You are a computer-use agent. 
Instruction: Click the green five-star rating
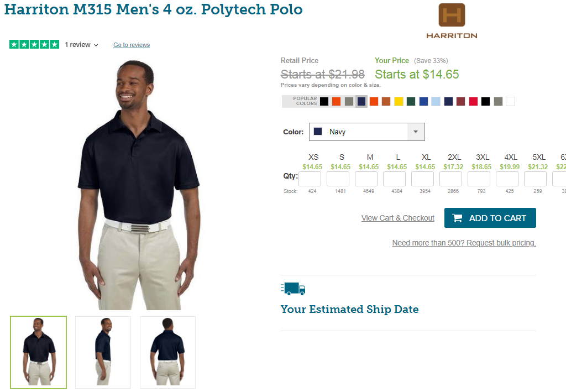(34, 44)
